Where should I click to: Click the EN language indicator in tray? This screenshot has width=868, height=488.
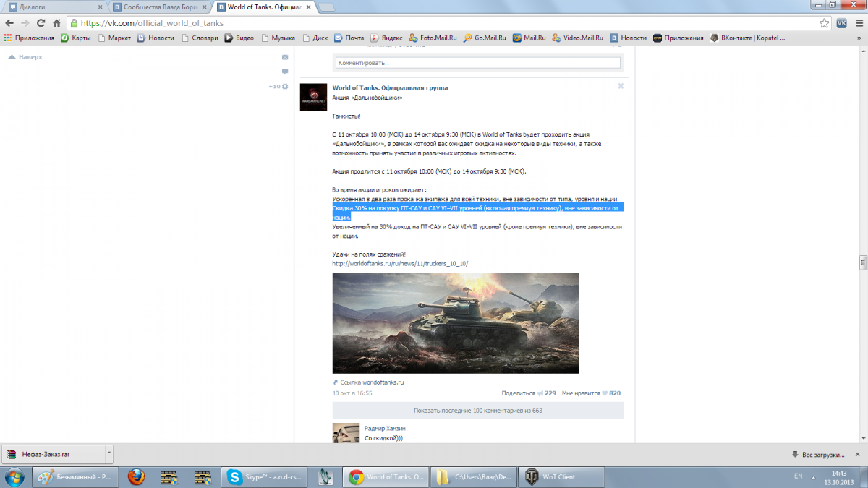(798, 476)
